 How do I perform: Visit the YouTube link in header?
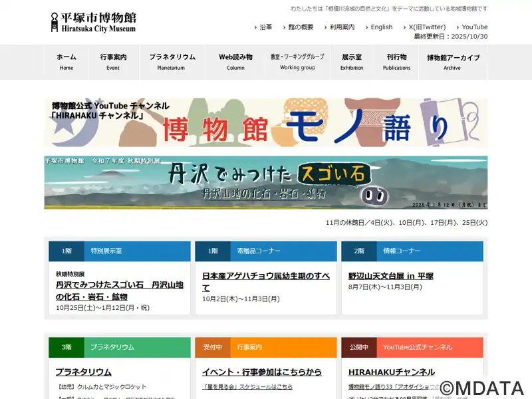(475, 27)
